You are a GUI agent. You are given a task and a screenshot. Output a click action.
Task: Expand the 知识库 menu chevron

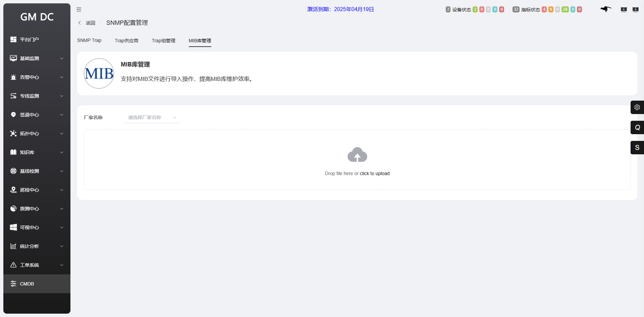[x=62, y=152]
